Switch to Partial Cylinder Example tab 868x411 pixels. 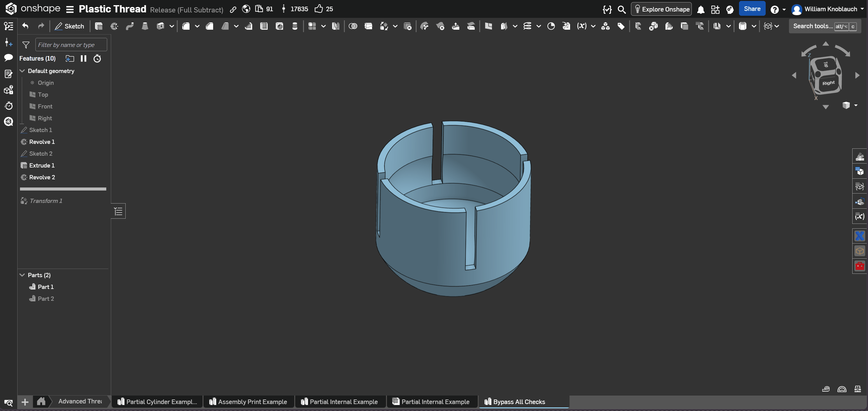tap(157, 402)
